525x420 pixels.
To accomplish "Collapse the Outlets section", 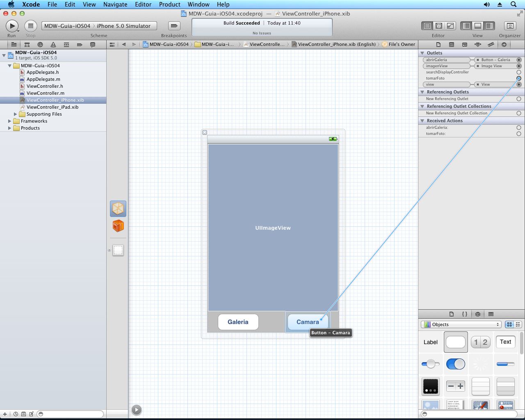I will point(422,53).
